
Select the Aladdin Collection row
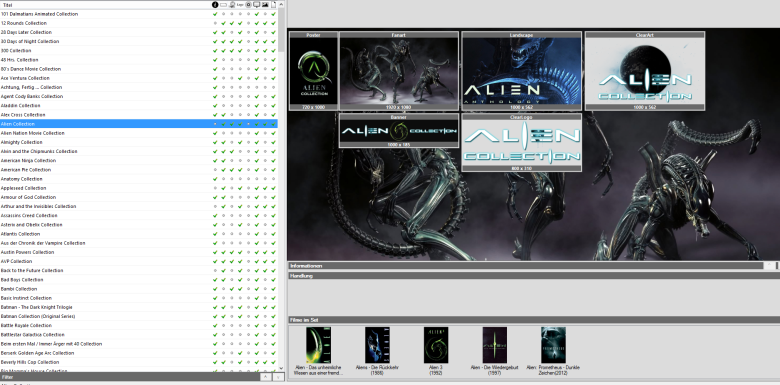(x=139, y=105)
